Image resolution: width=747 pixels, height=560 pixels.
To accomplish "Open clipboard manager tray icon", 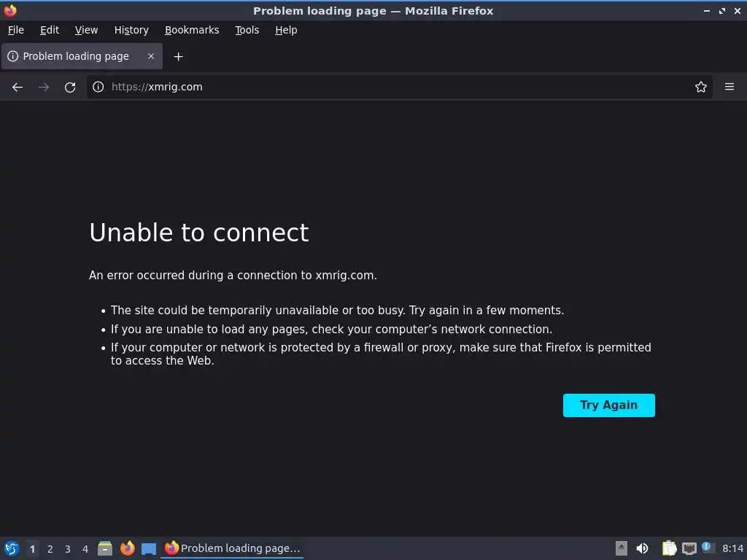I will [x=669, y=548].
